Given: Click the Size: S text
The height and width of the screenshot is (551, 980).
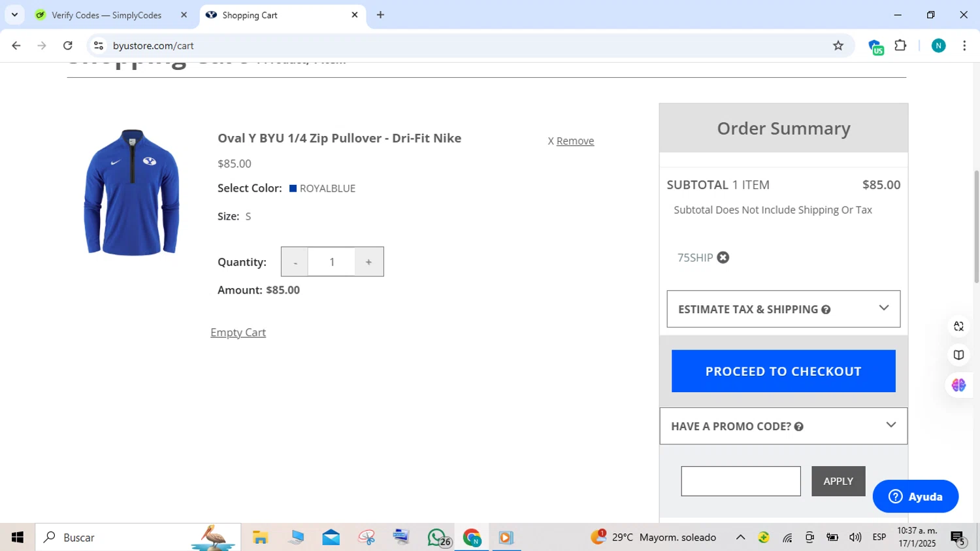Looking at the screenshot, I should 235,216.
